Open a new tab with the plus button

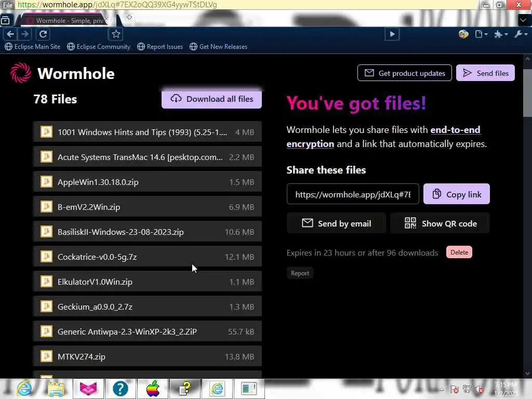pos(129,17)
